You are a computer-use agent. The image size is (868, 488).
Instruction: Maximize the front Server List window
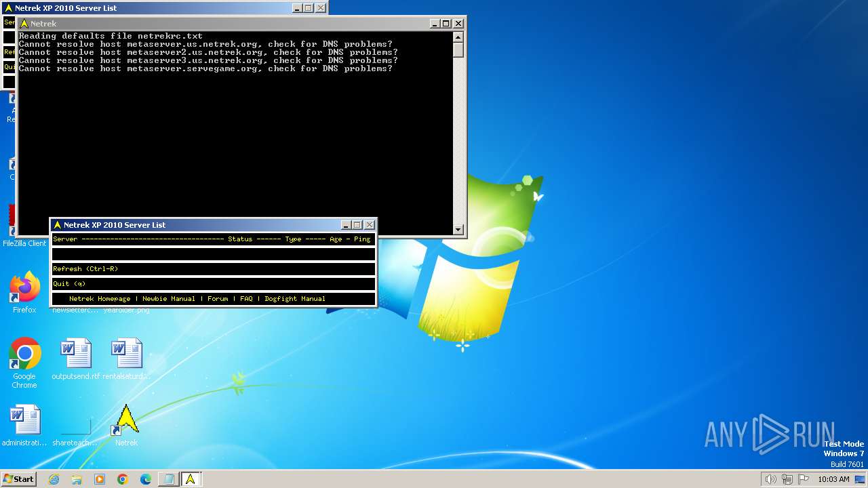click(x=357, y=225)
